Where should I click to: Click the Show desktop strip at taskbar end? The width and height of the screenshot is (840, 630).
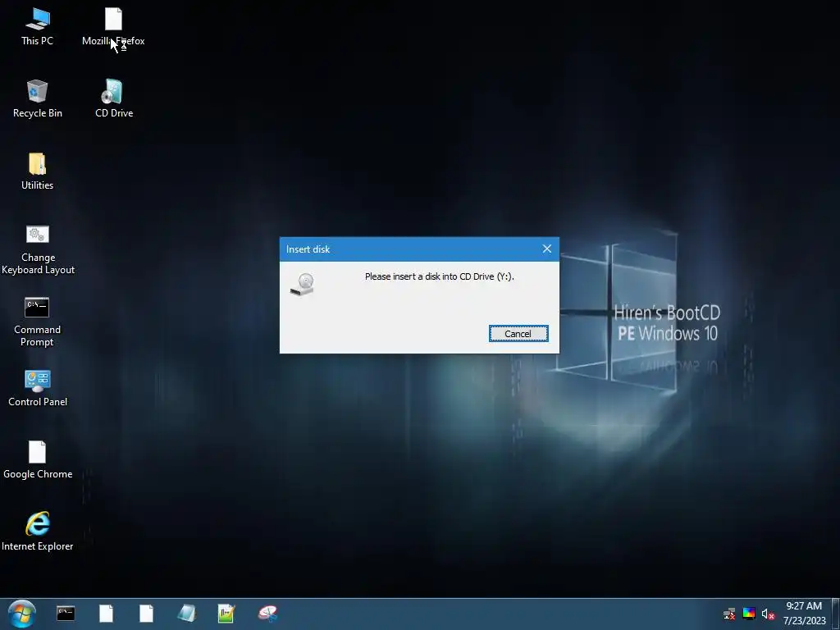click(836, 614)
